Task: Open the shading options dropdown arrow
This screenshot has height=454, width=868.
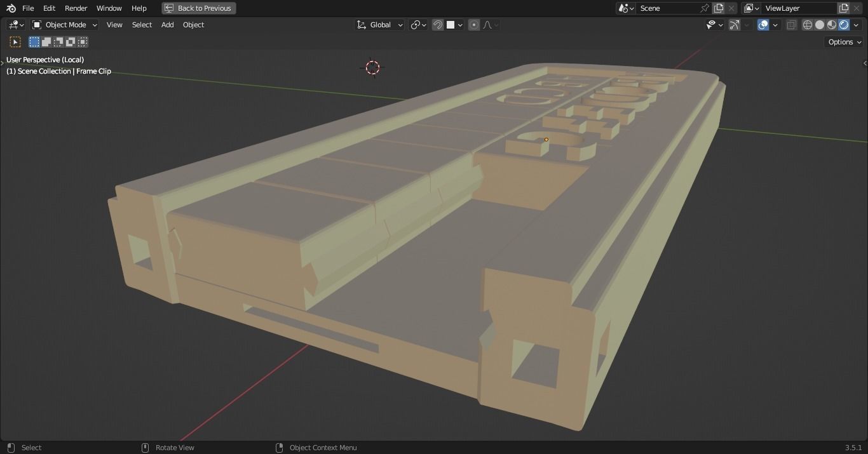Action: coord(856,25)
